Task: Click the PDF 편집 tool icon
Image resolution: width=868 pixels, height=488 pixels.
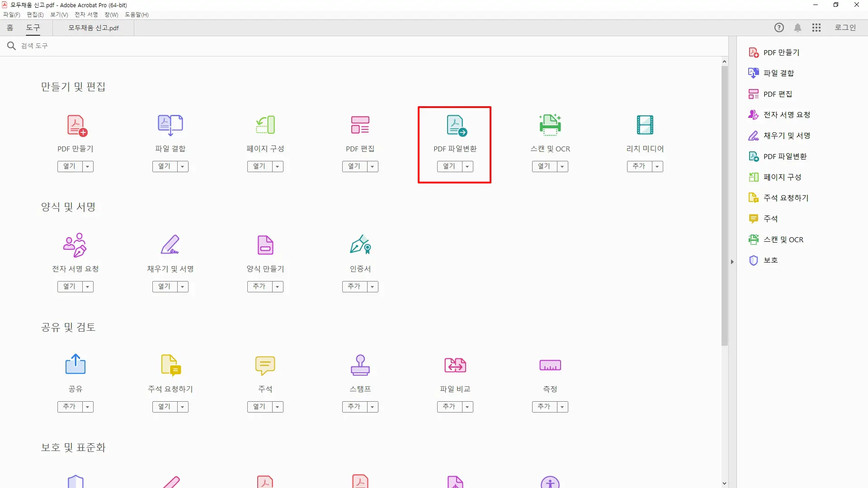Action: (360, 125)
